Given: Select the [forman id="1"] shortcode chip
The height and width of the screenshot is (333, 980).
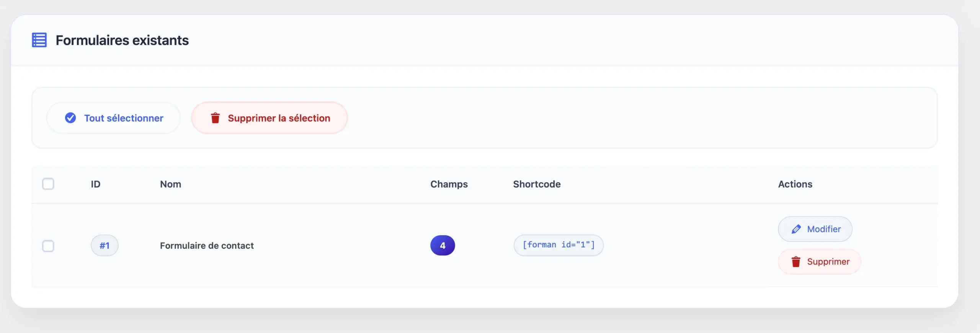Looking at the screenshot, I should [559, 245].
